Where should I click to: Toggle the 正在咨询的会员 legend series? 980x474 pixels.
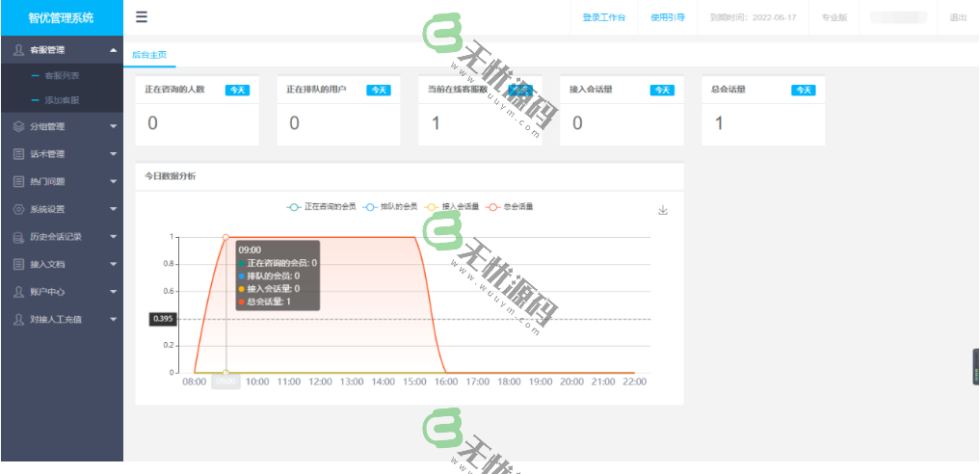click(x=322, y=206)
